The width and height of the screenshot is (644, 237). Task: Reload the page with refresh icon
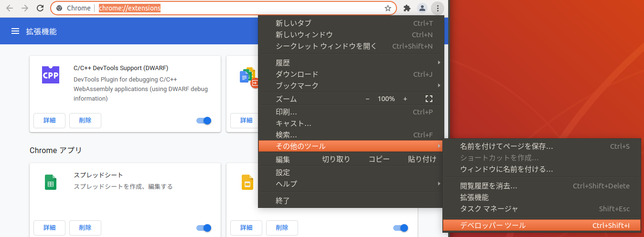(x=41, y=8)
